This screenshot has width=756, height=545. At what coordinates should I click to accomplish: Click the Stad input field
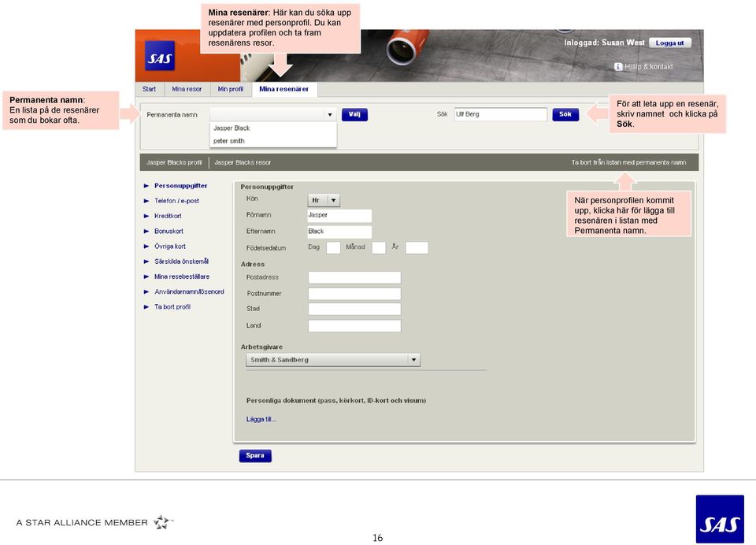(354, 310)
